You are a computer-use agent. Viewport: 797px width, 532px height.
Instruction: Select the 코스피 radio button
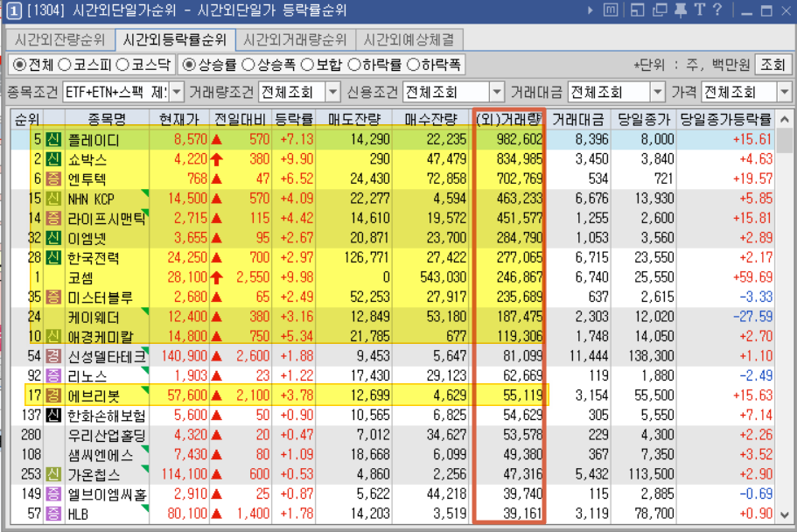coord(65,65)
